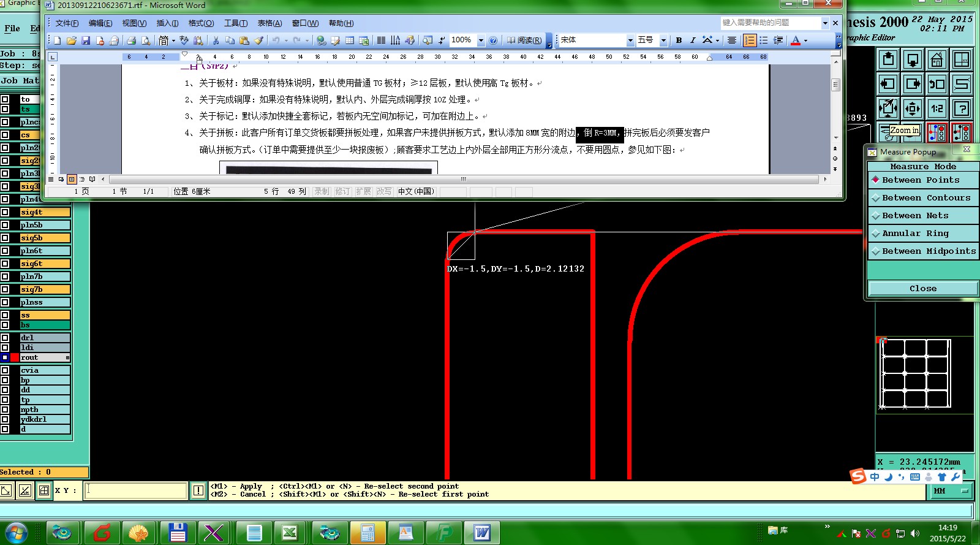Open Word 视图(V) menu
Viewport: 980px width, 545px height.
(x=134, y=23)
